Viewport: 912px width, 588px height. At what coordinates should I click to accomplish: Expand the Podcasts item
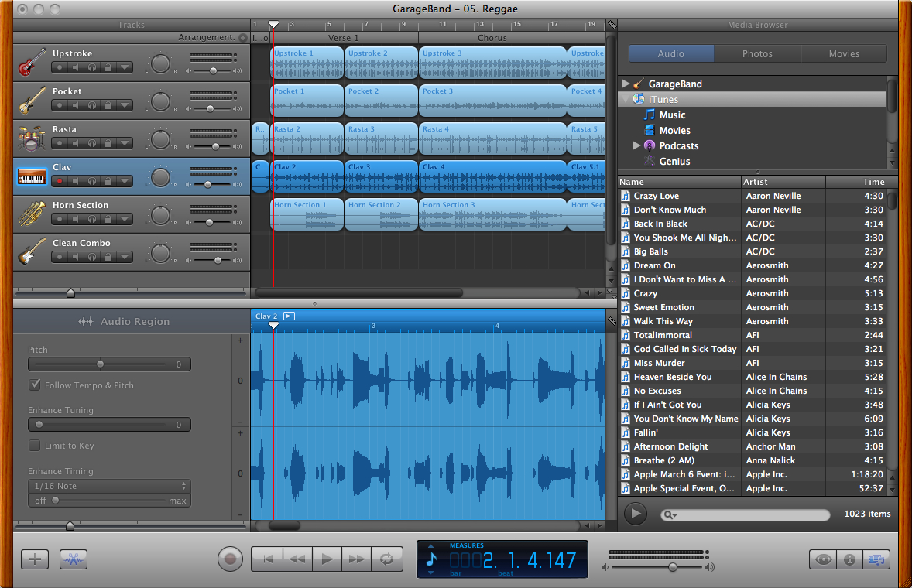tap(637, 145)
